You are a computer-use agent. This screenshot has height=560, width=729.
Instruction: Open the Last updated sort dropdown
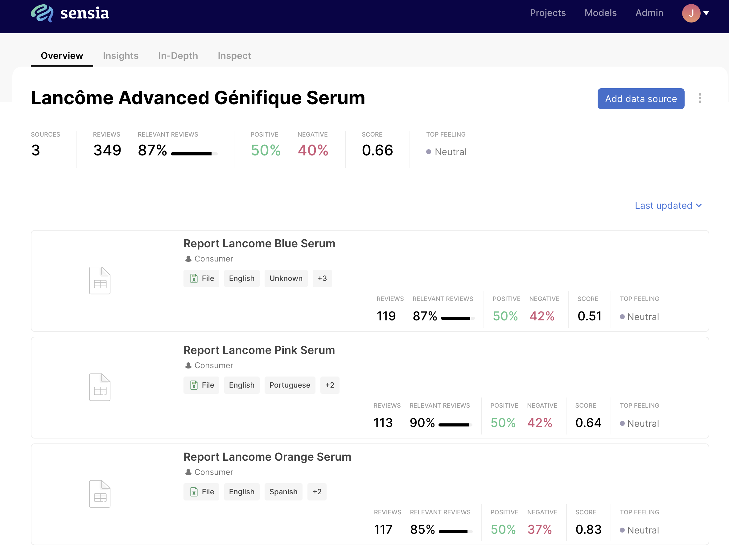point(668,206)
